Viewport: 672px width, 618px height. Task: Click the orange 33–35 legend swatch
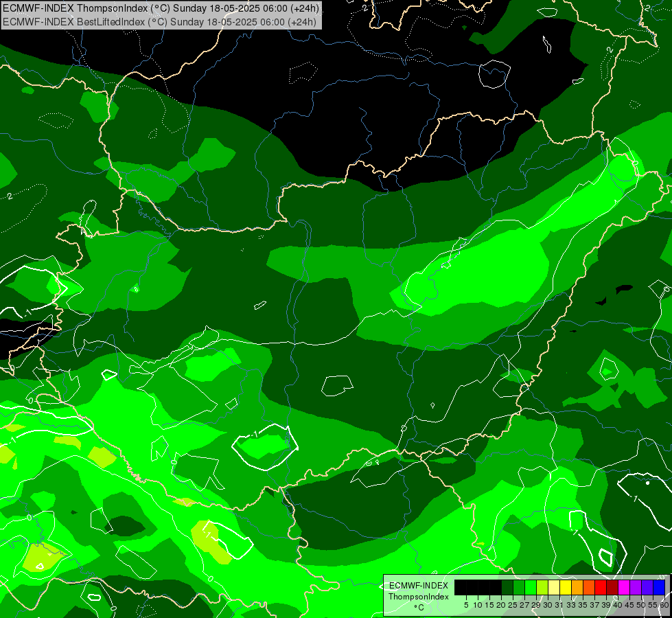(577, 587)
